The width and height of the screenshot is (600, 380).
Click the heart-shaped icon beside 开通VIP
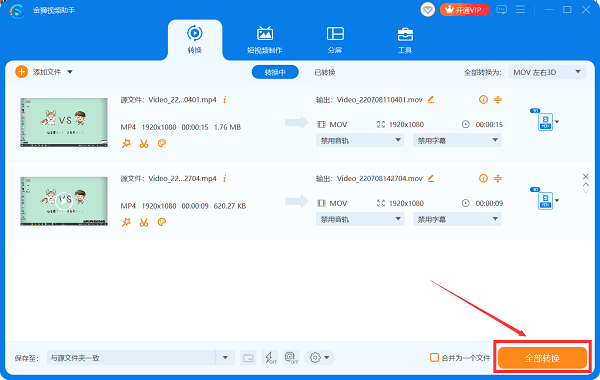(x=427, y=10)
